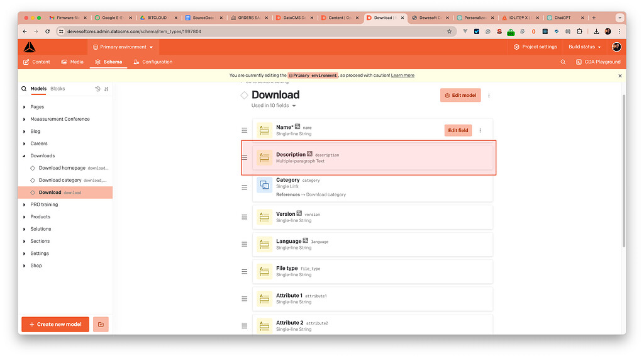Expand the Solutions group
Viewport: 644px width, 358px height.
tap(25, 229)
